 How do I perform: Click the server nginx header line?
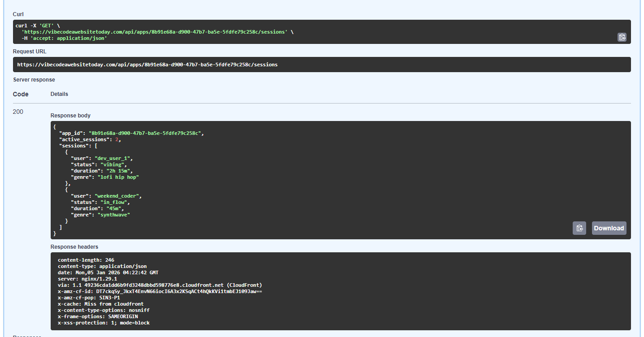[87, 279]
